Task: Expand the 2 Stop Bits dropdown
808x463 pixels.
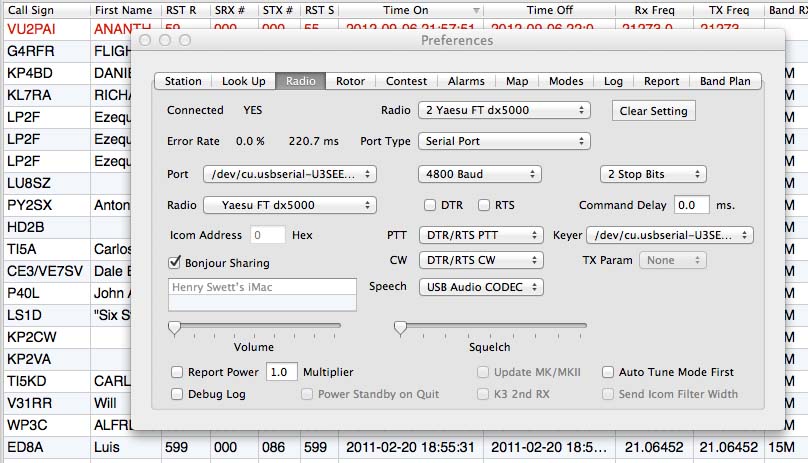Action: [x=653, y=174]
